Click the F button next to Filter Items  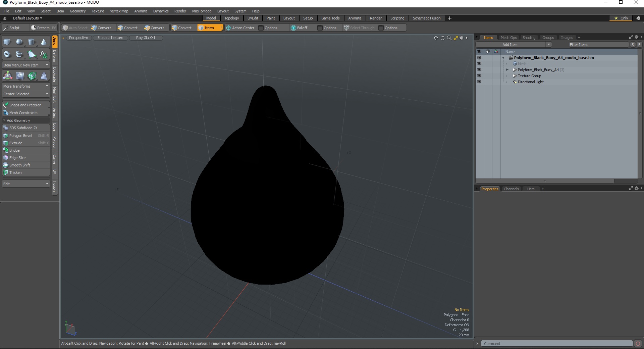639,45
